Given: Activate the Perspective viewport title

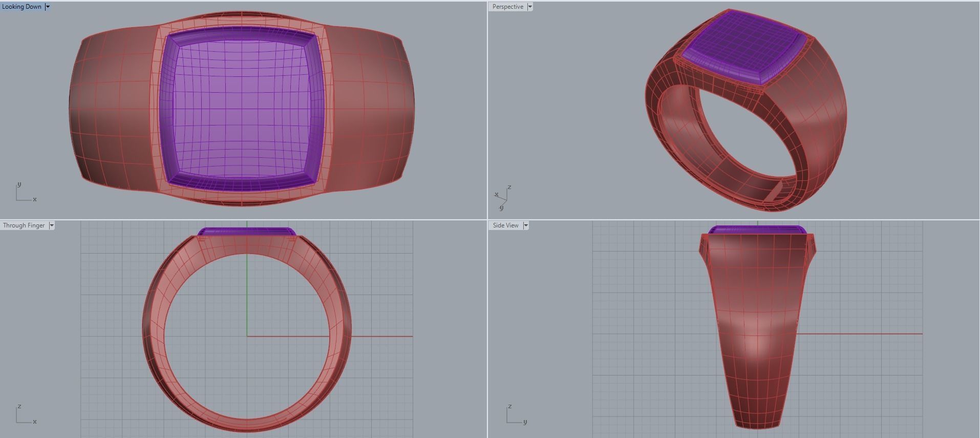Looking at the screenshot, I should [x=508, y=7].
